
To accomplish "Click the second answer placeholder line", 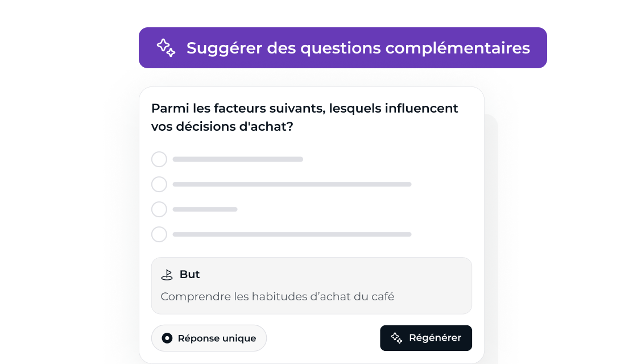I will [292, 184].
